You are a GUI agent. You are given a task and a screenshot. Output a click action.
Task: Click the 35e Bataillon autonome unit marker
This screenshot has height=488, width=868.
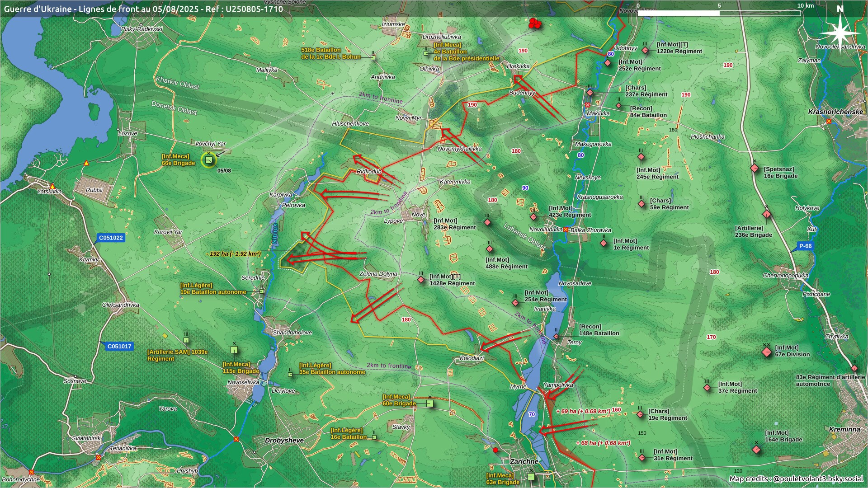pos(290,374)
